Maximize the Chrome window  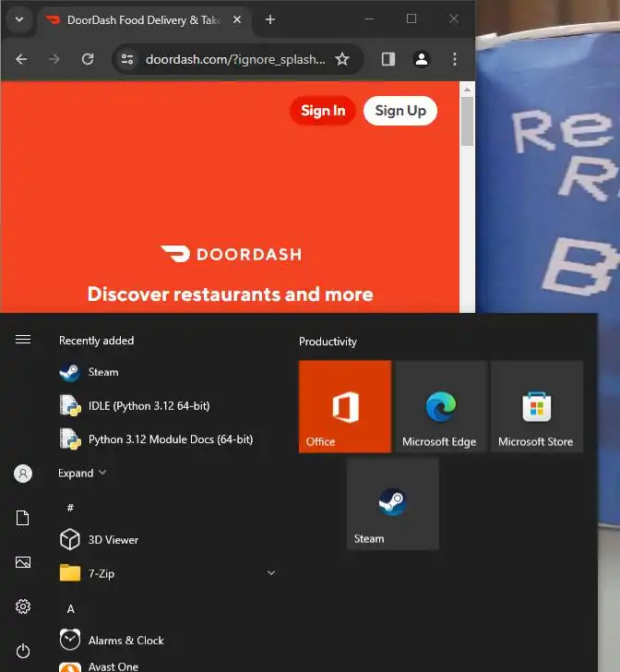411,18
